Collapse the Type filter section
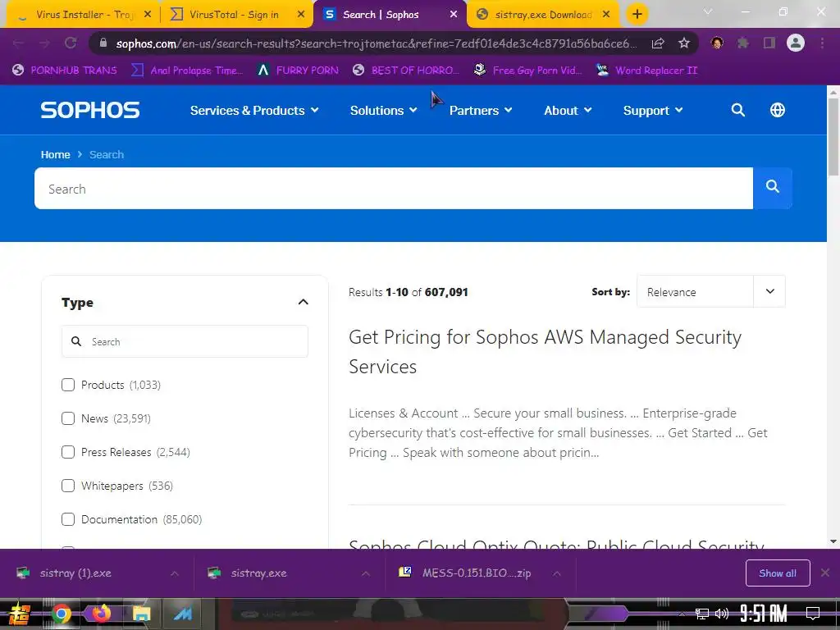Screen dimensions: 840x630 click(x=304, y=302)
